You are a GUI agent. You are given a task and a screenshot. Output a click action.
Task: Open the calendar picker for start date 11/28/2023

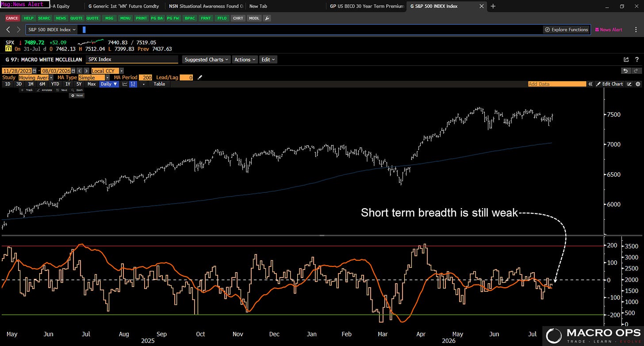pos(34,71)
